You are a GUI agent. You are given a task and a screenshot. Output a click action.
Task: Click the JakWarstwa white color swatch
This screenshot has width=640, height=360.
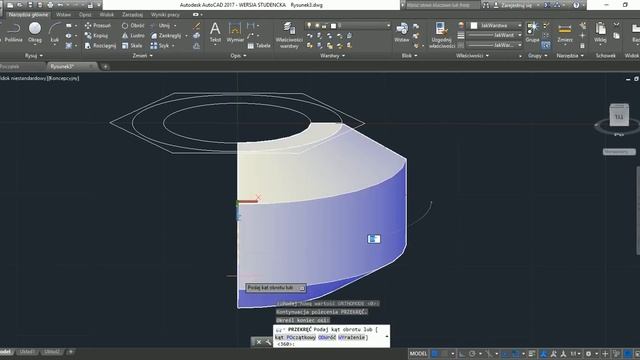click(x=474, y=25)
